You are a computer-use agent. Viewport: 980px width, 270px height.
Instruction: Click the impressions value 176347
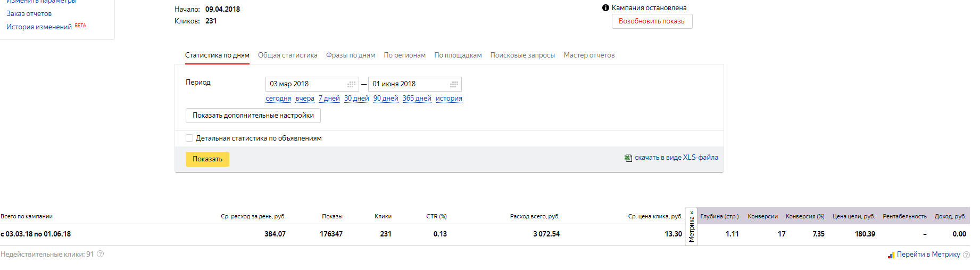(x=331, y=234)
